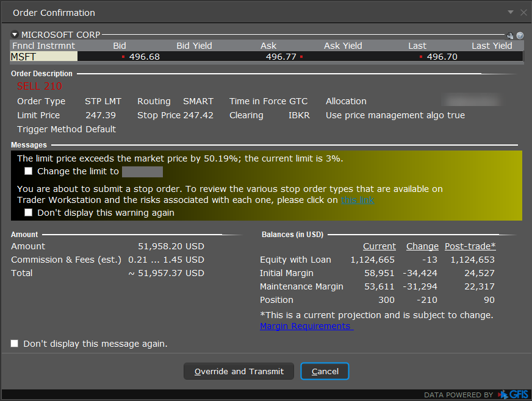Image resolution: width=532 pixels, height=401 pixels.
Task: Click the Allocation label
Action: (346, 101)
